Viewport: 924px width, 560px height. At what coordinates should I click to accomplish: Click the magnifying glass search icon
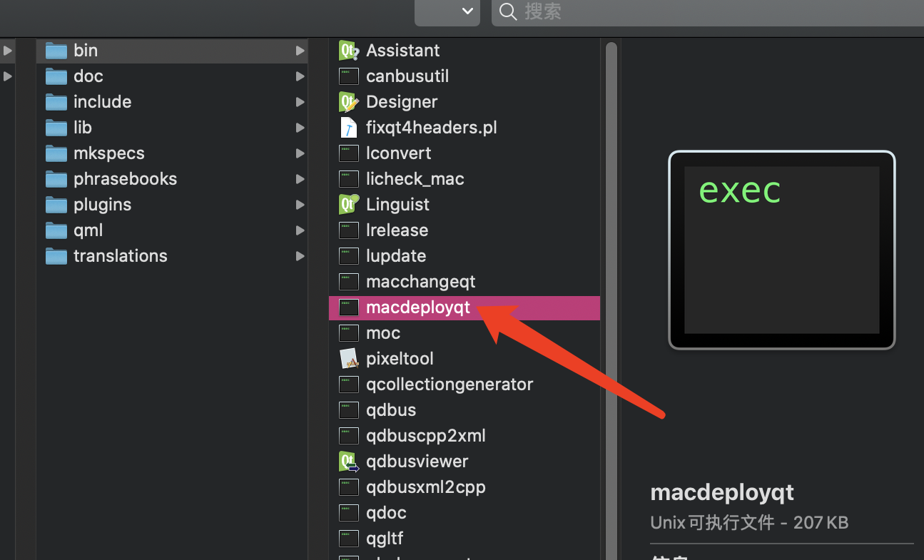click(508, 11)
